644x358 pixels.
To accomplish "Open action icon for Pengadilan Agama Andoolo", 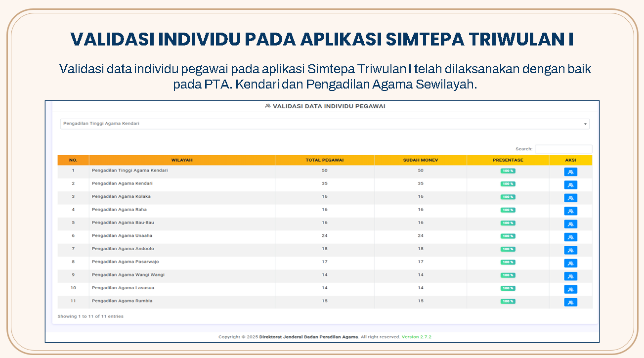I will click(x=570, y=250).
